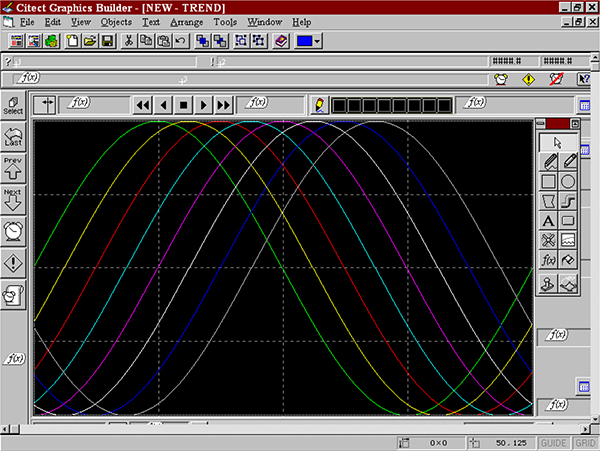Select the Pipe tool in toolbox
This screenshot has height=451, width=600.
tap(569, 201)
